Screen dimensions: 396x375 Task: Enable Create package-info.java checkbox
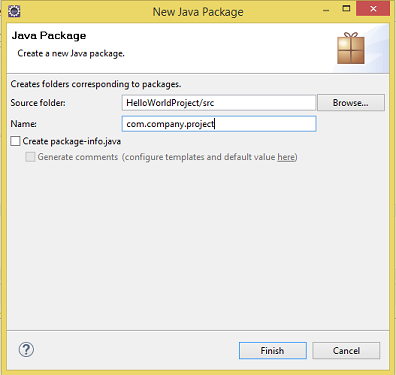click(15, 141)
